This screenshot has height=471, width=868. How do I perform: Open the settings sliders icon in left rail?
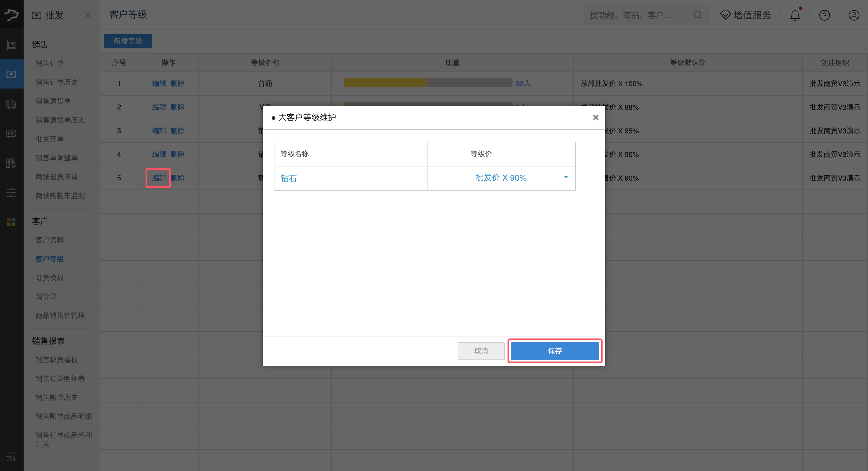click(11, 193)
